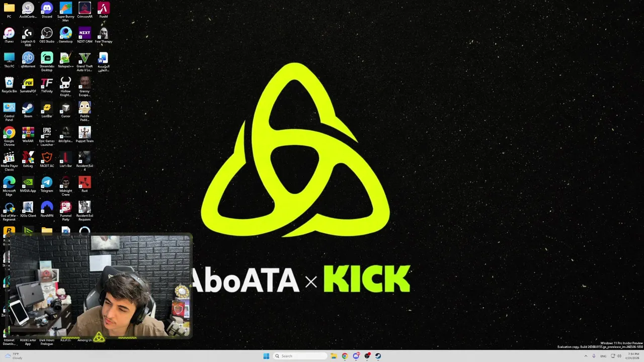Click the ENG language indicator

click(603, 356)
